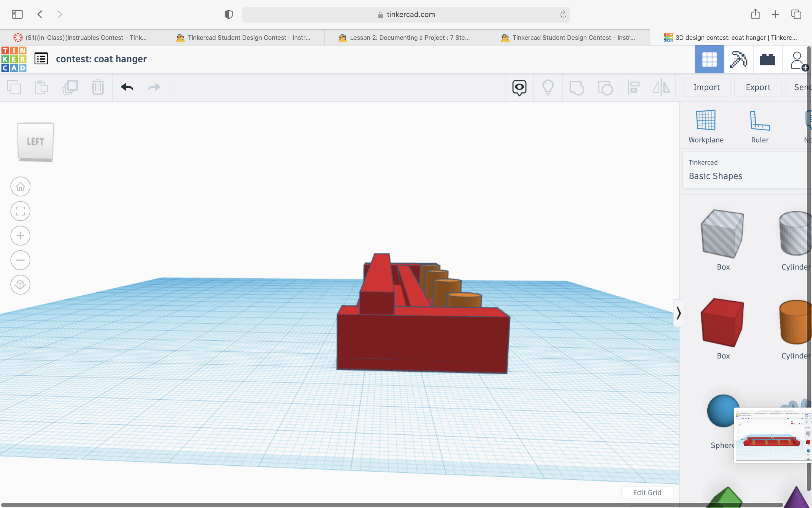
Task: Click the Ungroup shapes icon
Action: tap(605, 88)
